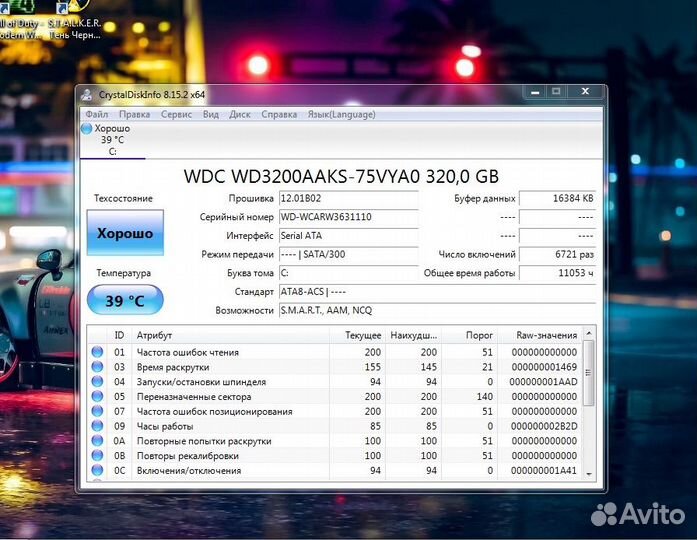Click raw value 000000002B2D

pyautogui.click(x=544, y=426)
